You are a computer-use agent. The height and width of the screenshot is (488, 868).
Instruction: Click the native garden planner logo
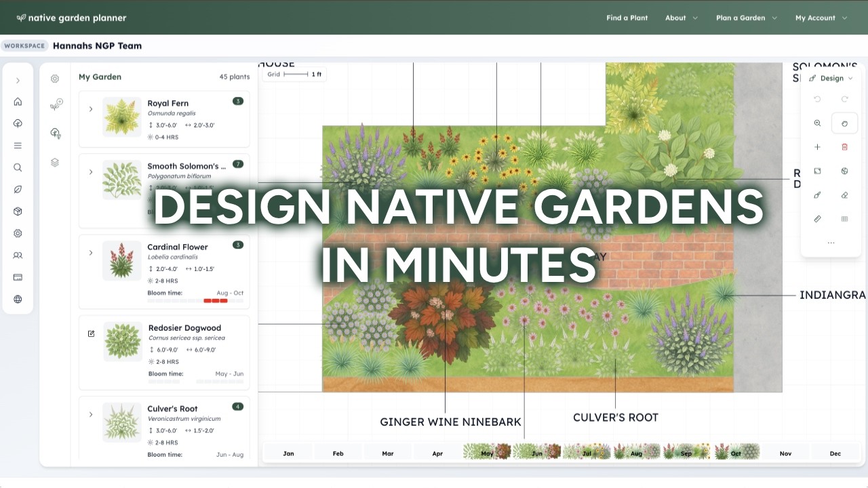point(71,18)
